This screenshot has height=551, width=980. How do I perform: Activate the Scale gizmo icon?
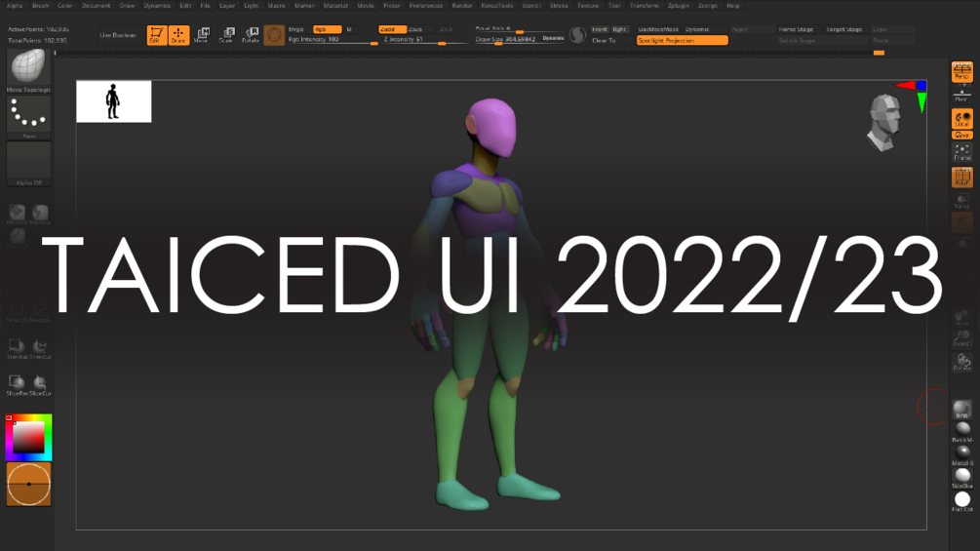[x=226, y=35]
